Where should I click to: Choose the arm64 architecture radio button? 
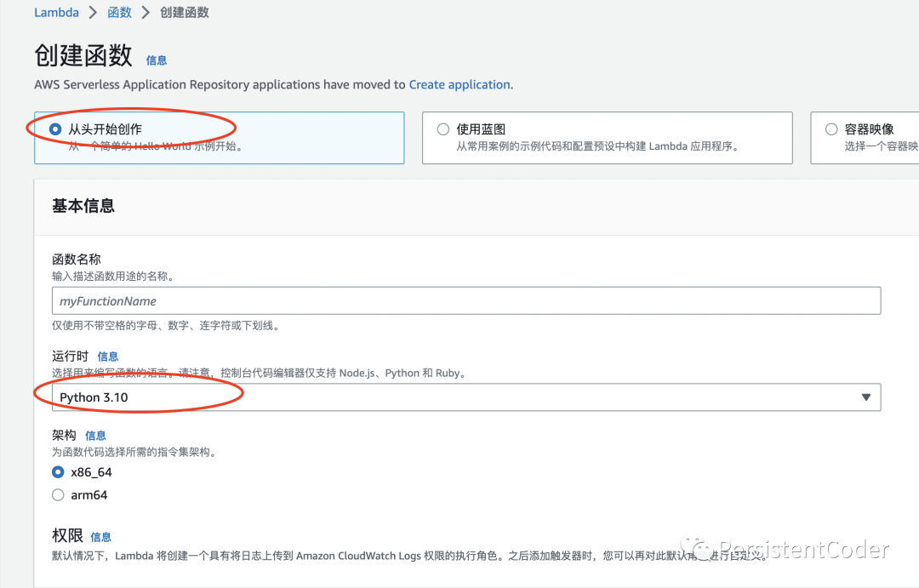click(58, 494)
